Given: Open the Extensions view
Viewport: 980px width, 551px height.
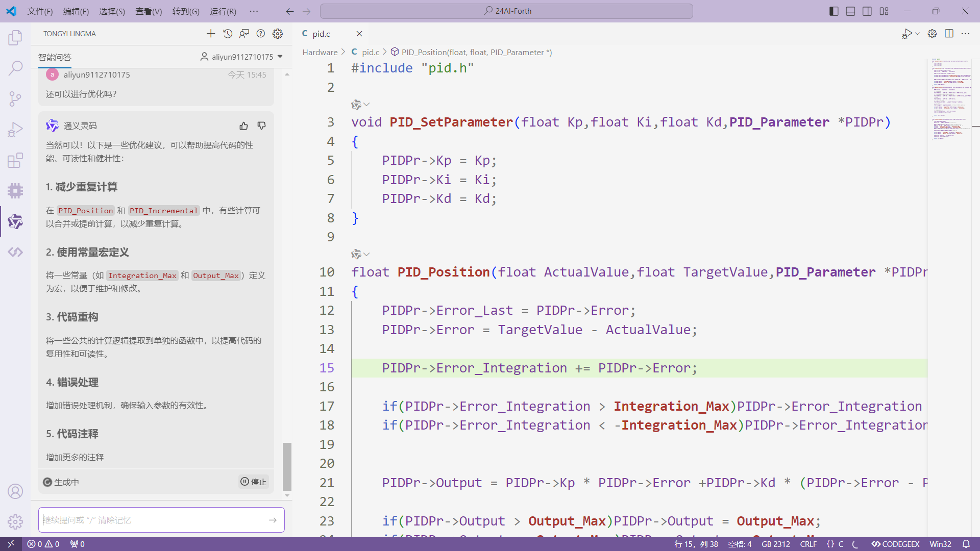Looking at the screenshot, I should [15, 160].
